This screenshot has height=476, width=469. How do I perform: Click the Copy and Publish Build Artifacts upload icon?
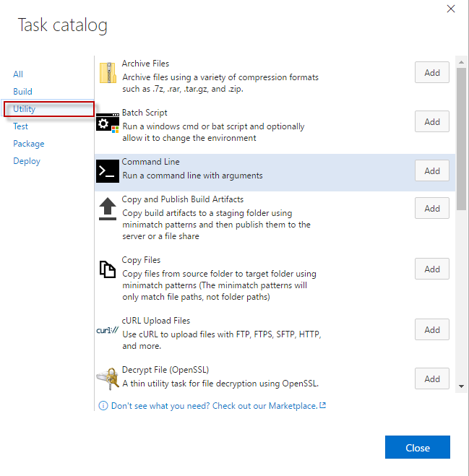(x=108, y=209)
